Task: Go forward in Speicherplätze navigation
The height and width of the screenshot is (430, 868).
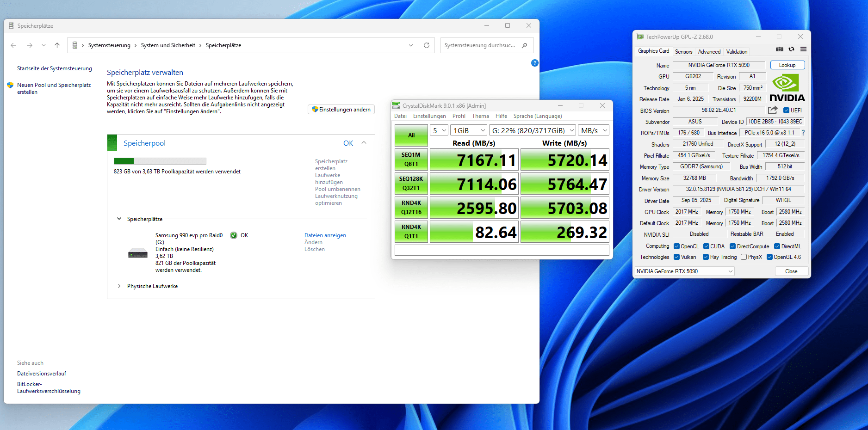Action: click(30, 45)
